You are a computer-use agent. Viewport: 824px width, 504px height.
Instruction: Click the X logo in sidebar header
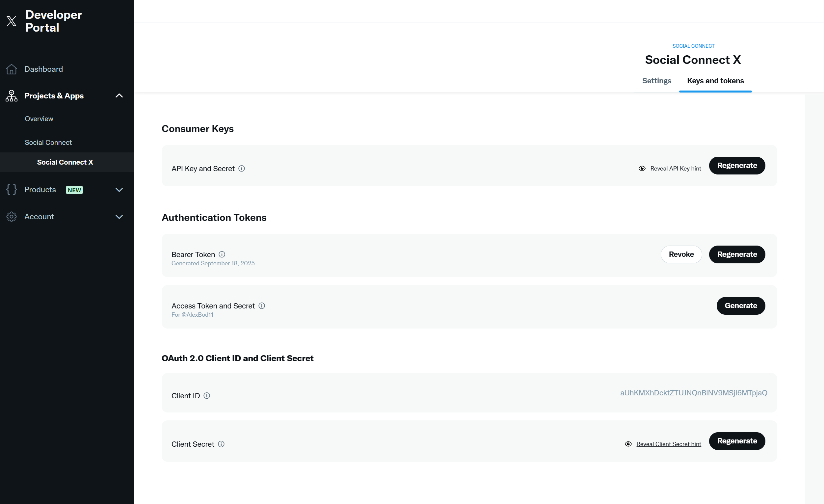(x=12, y=21)
